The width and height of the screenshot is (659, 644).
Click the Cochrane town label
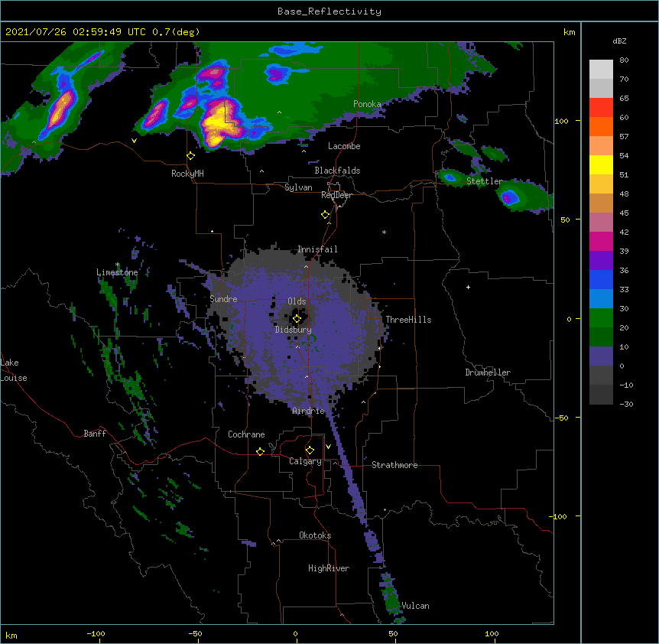point(246,434)
